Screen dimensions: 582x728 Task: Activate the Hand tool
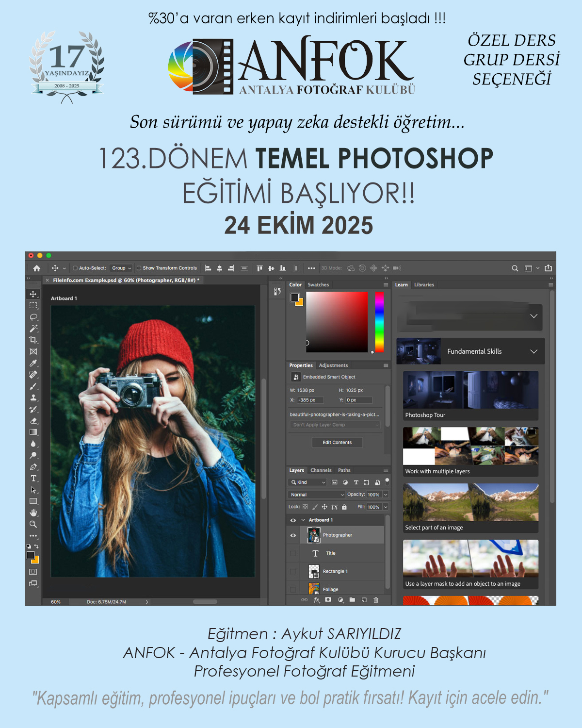click(x=33, y=513)
